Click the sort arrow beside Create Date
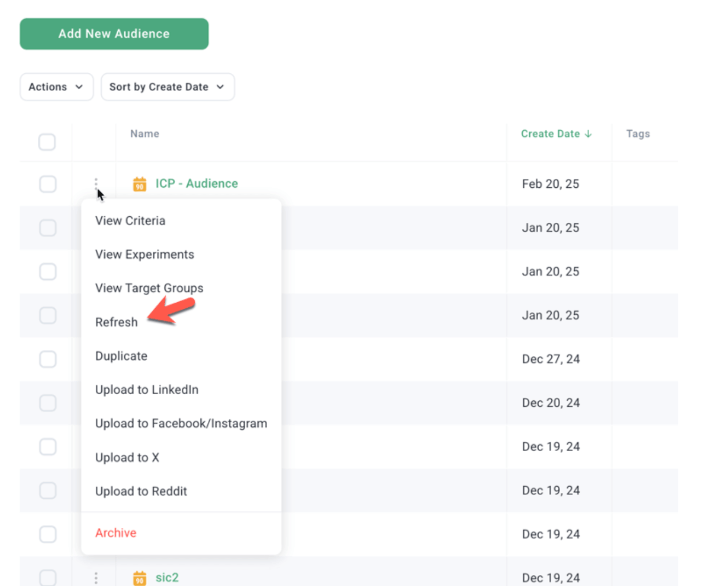The width and height of the screenshot is (704, 588). click(588, 134)
